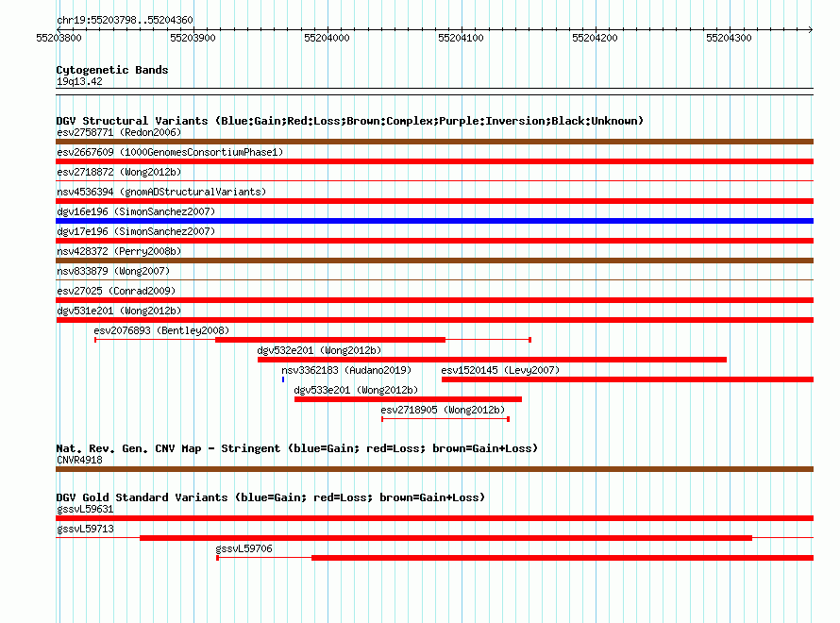Click the esv2758771 (Redon2006) variant label

pyautogui.click(x=119, y=132)
